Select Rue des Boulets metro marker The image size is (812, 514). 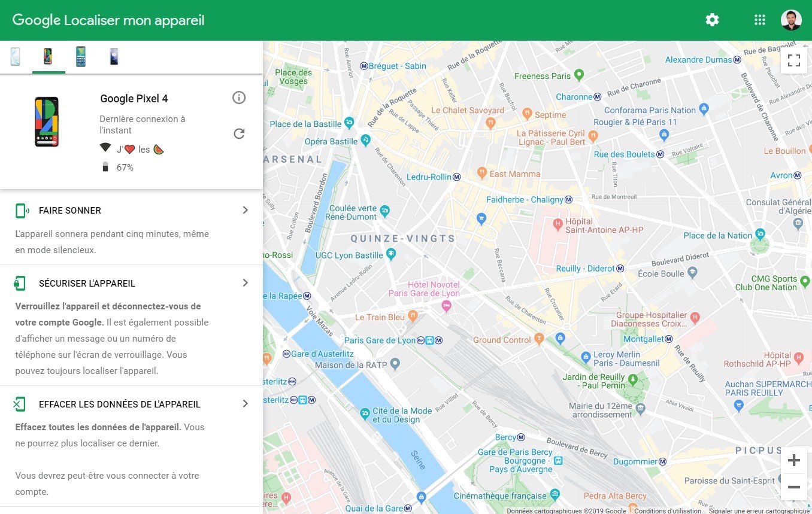660,154
